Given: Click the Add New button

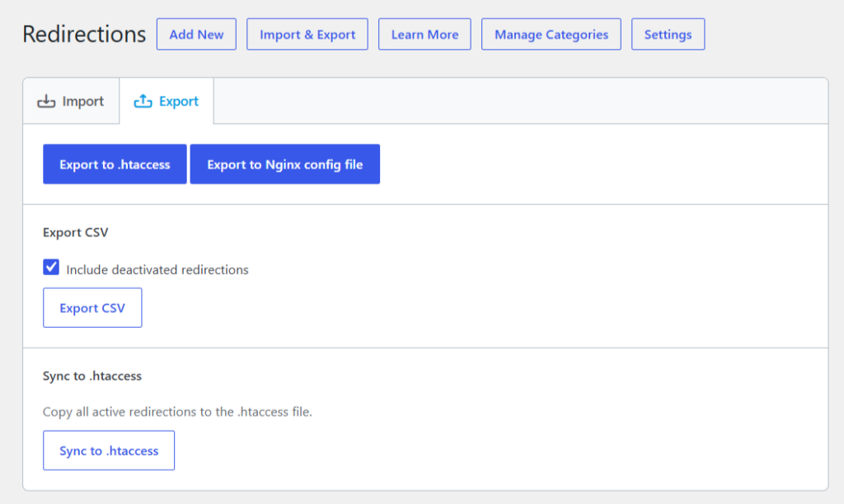Looking at the screenshot, I should (x=196, y=35).
